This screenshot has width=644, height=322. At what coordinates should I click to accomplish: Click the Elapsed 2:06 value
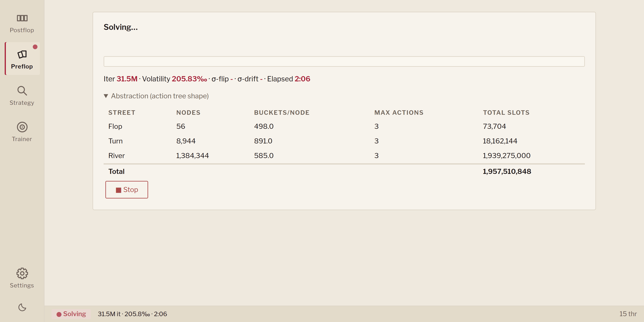302,79
